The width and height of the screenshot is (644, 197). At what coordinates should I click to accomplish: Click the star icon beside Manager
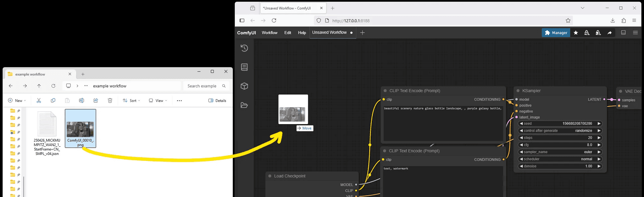(x=576, y=33)
